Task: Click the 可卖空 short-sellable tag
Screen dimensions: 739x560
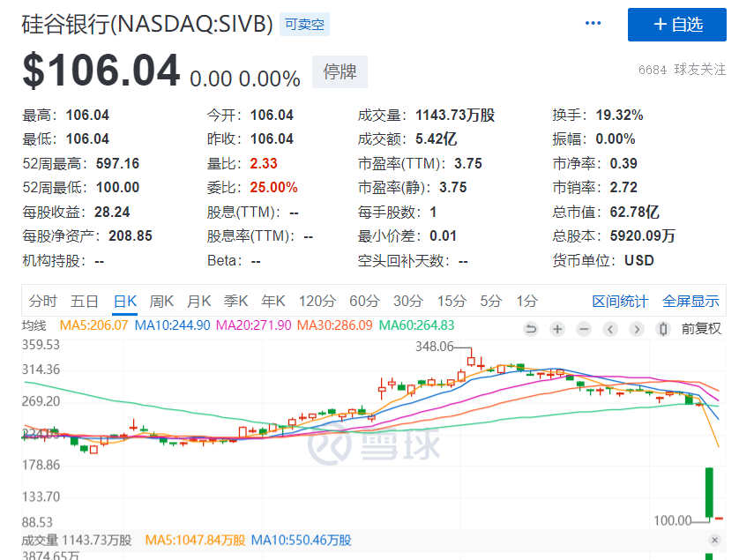Action: pyautogui.click(x=304, y=25)
